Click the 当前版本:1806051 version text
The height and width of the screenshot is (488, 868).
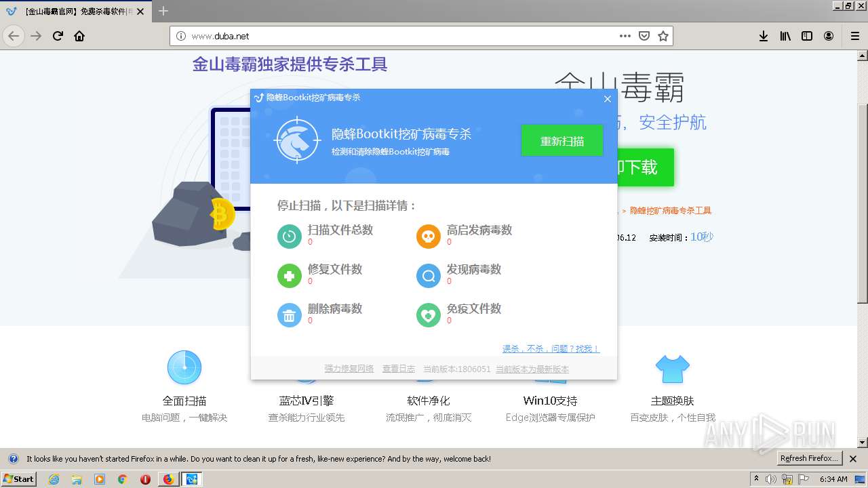[x=456, y=369]
